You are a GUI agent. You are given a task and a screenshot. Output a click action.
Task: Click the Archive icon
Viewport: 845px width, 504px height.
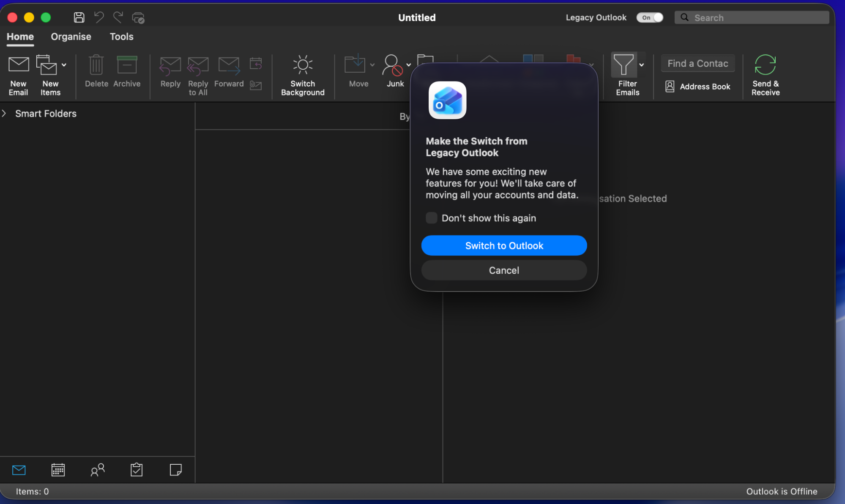pyautogui.click(x=127, y=65)
